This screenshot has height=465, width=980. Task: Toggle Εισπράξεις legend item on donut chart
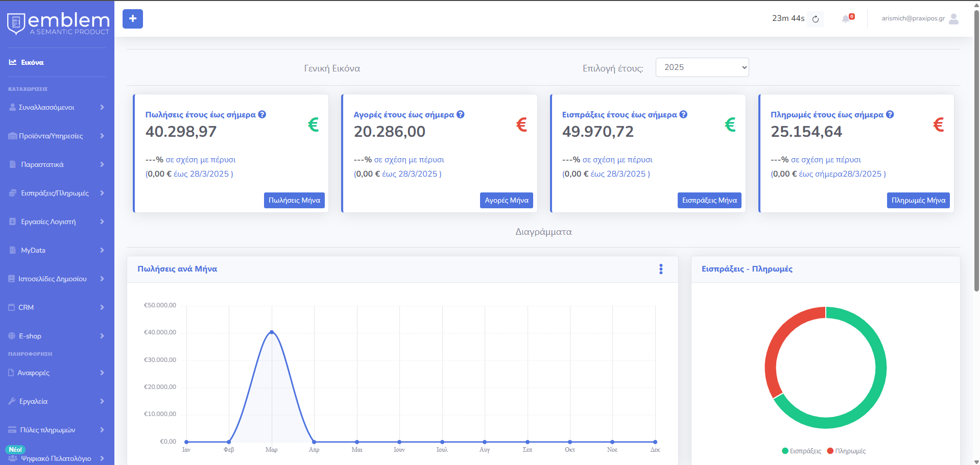pos(802,451)
